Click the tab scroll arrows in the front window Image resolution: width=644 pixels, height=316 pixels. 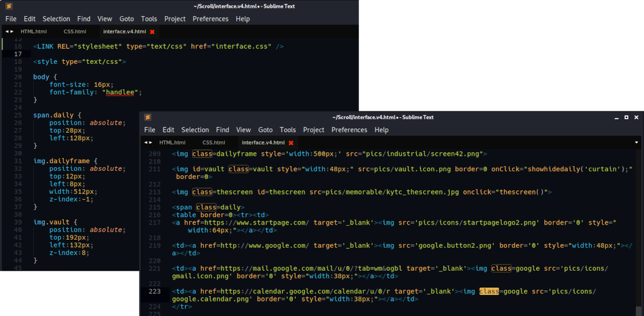[x=148, y=143]
